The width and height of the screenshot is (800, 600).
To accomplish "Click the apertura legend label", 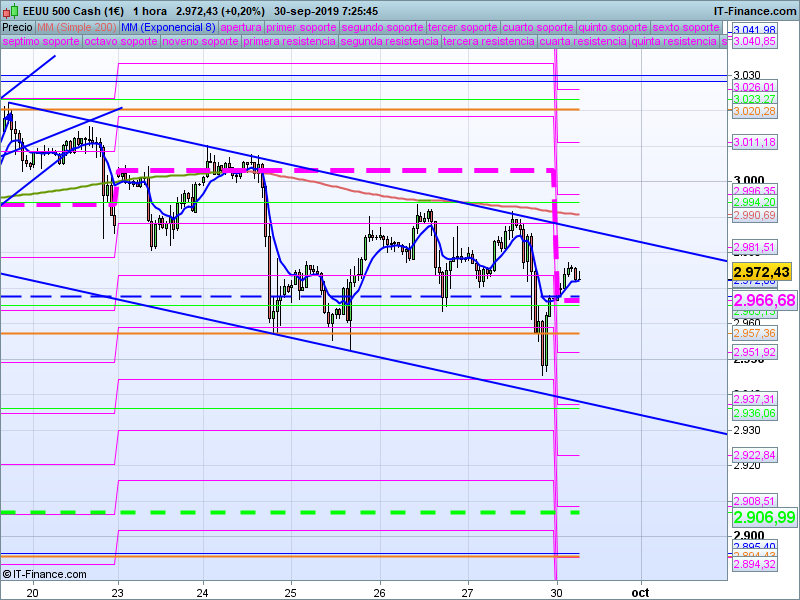I will pos(241,27).
